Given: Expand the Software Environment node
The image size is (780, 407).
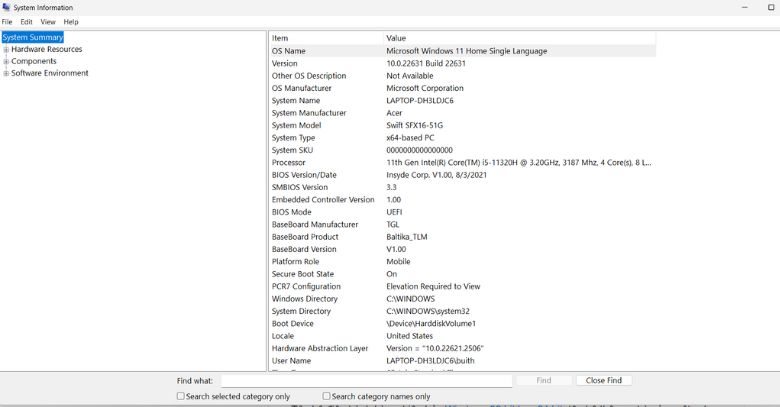Looking at the screenshot, I should pos(6,73).
